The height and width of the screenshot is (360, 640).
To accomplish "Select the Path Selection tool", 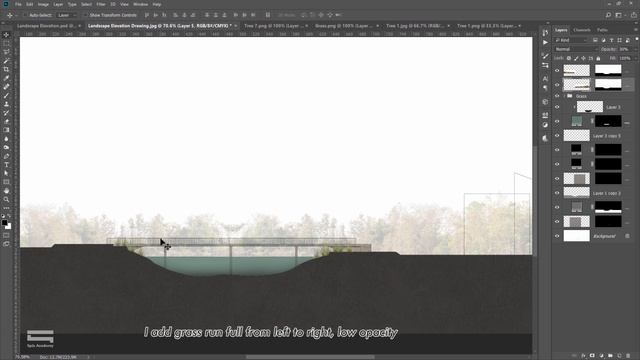I will pos(6,173).
